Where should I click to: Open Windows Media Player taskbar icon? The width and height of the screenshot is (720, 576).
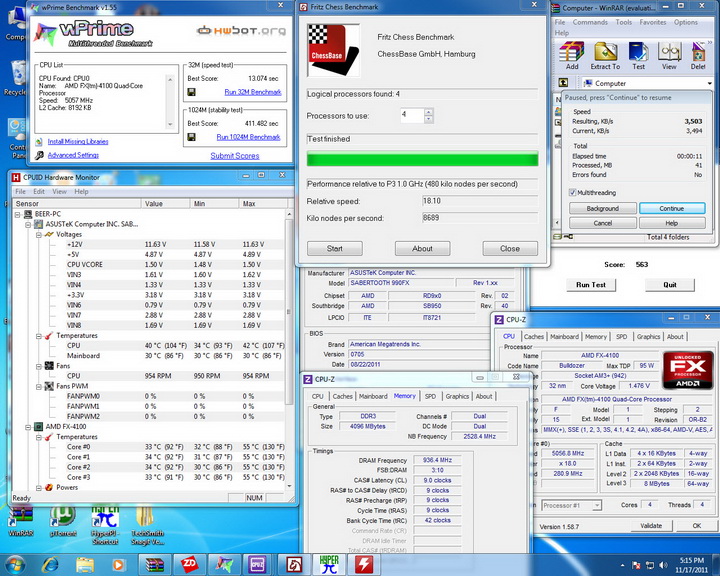(x=118, y=565)
